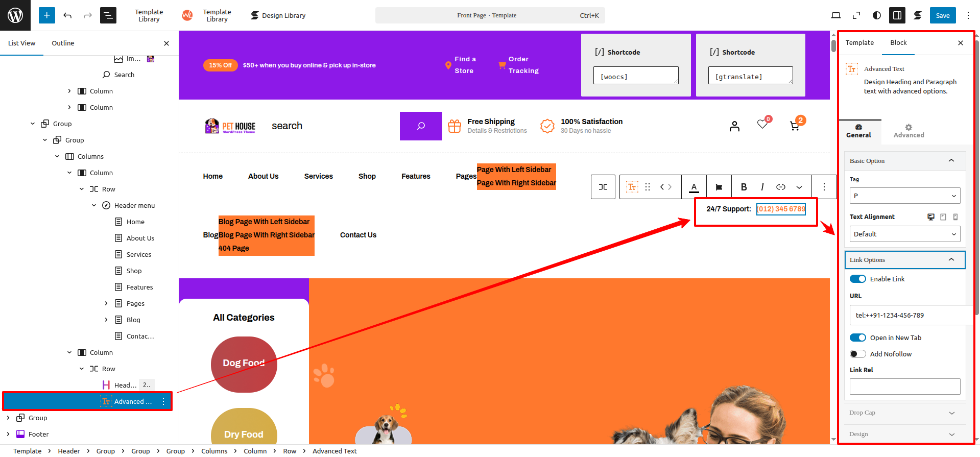
Task: Click the Bold formatting icon
Action: [x=744, y=187]
